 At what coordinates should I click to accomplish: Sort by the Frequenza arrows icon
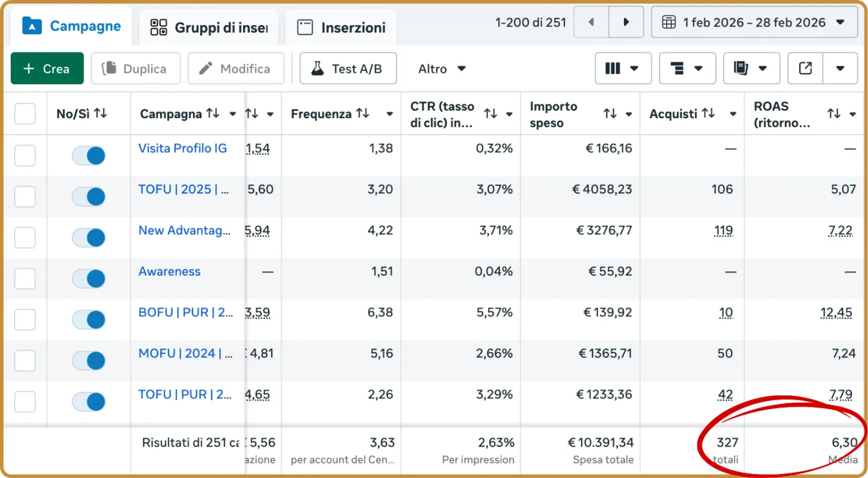tap(363, 113)
